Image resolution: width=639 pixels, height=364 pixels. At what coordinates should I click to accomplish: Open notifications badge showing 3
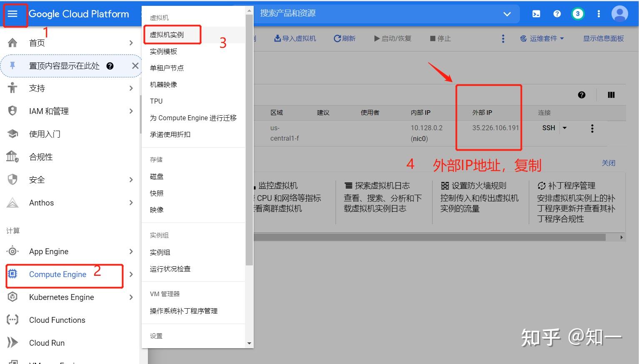[577, 14]
